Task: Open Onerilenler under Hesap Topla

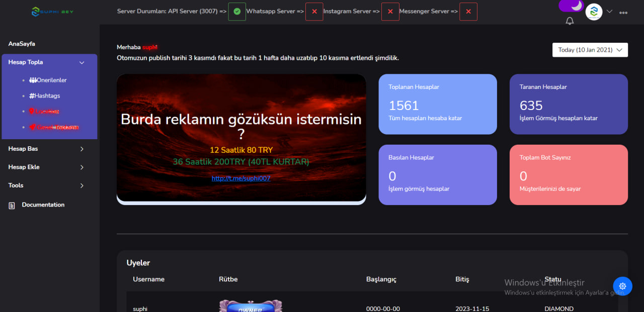Action: [x=52, y=80]
